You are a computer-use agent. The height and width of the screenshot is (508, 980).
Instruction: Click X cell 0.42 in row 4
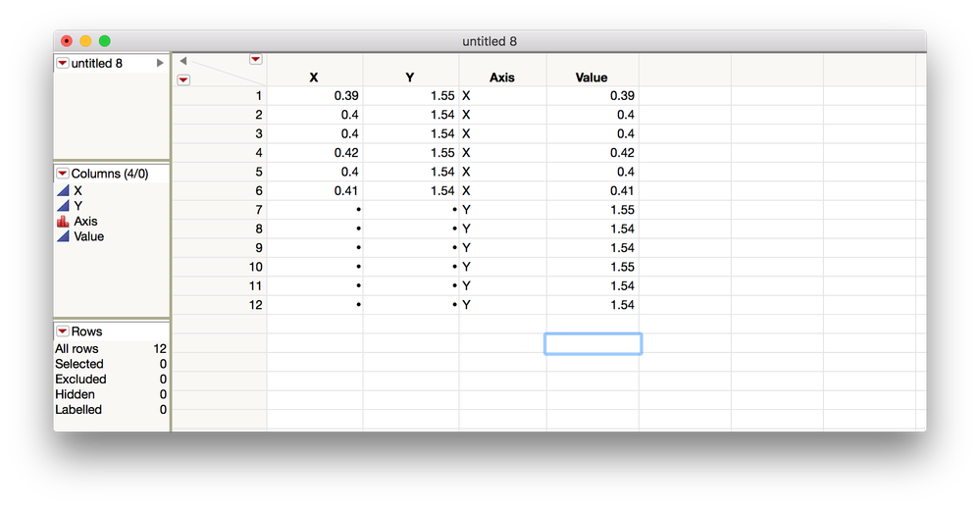(315, 152)
